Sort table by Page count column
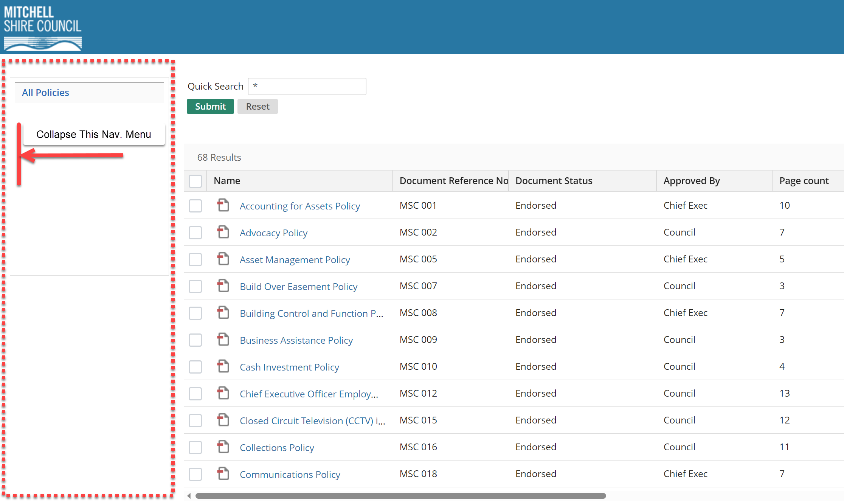 pyautogui.click(x=804, y=181)
